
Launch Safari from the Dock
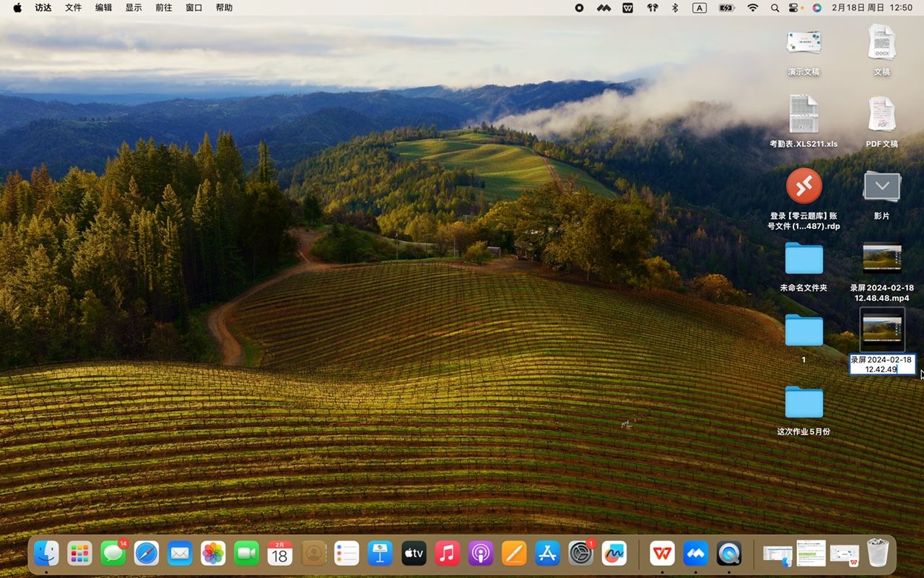click(x=147, y=553)
